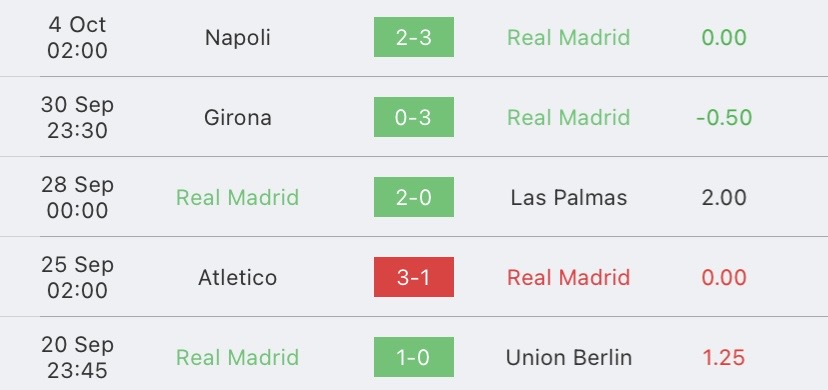Screen dimensions: 828x390
Task: Click Real Madrid in the Napoli row
Action: tap(569, 37)
